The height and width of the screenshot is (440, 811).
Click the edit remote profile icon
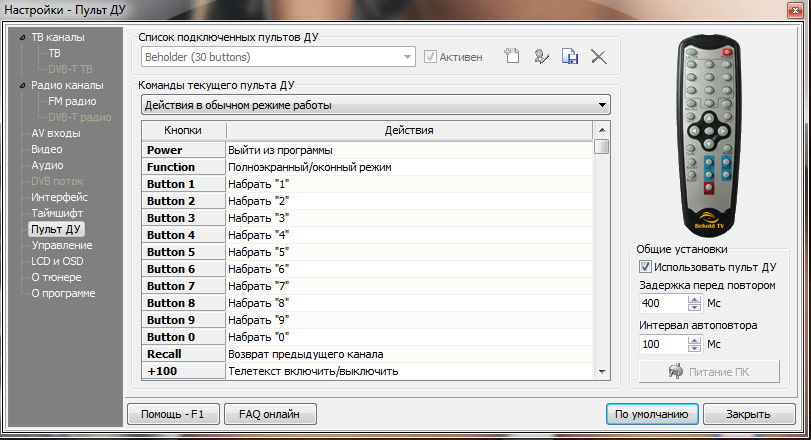541,57
